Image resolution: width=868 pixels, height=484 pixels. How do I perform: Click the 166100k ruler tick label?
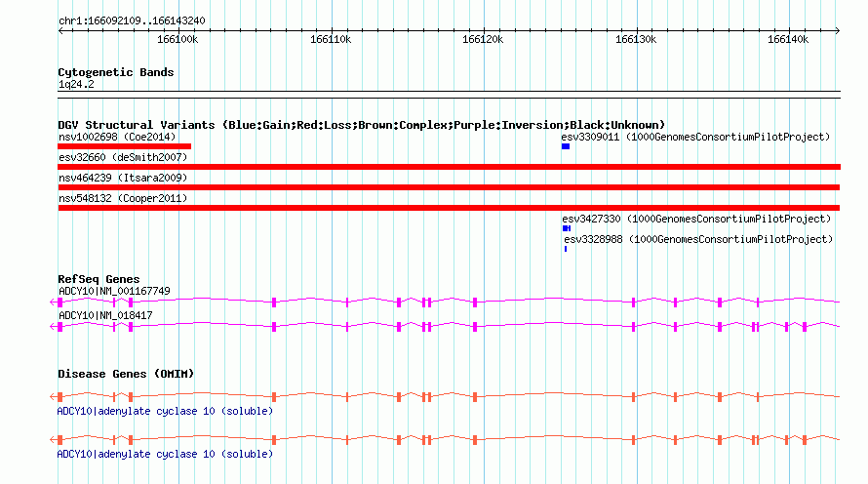(x=178, y=40)
